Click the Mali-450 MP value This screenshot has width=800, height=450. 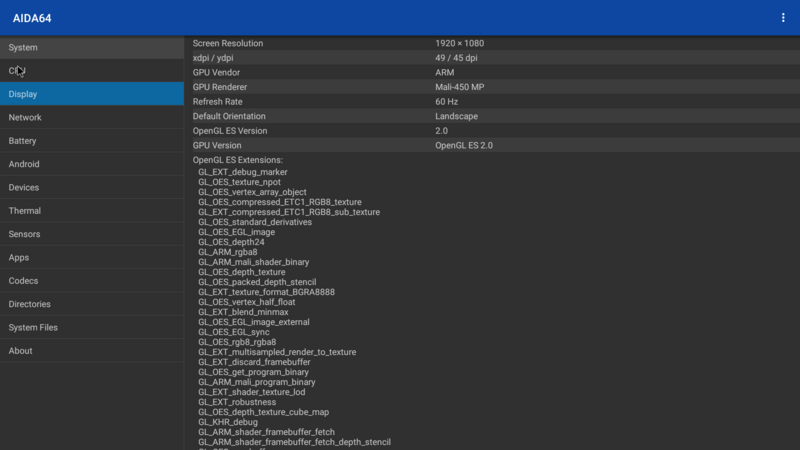[x=459, y=87]
